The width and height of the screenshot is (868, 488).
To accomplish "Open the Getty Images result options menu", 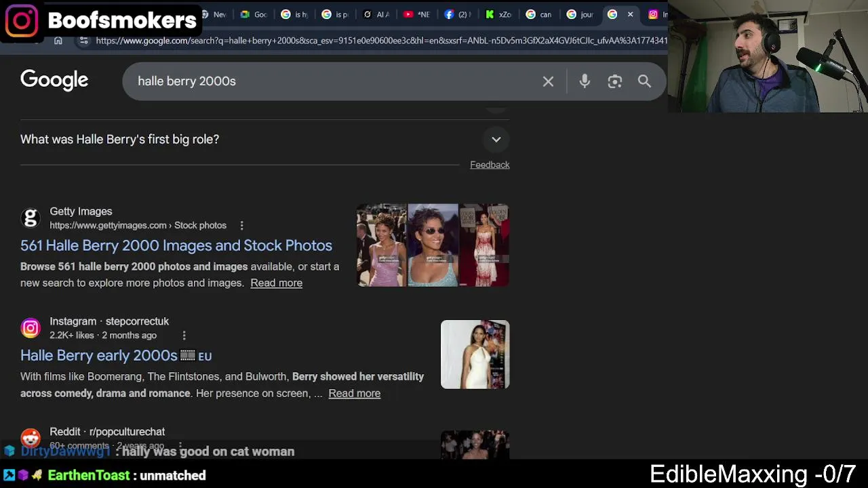I will tap(241, 225).
